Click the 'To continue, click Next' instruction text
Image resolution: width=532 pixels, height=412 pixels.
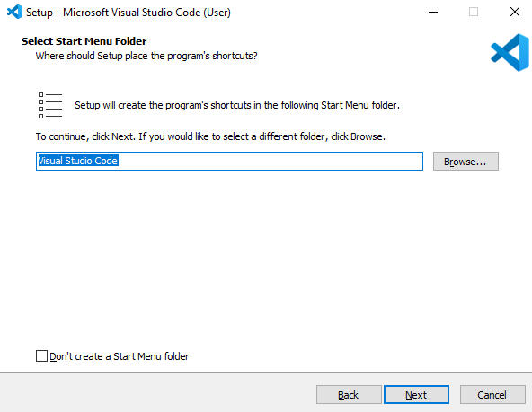pos(210,136)
